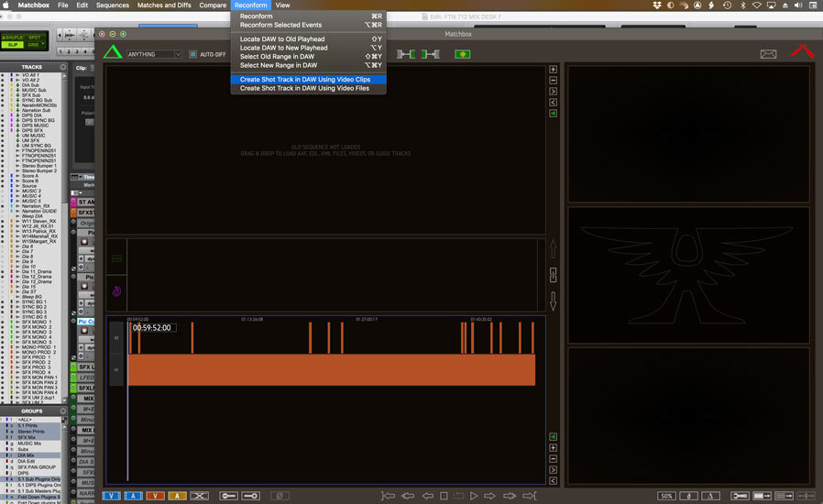Open Bluetooth status icon in menu bar
This screenshot has width=823, height=504.
coord(742,5)
